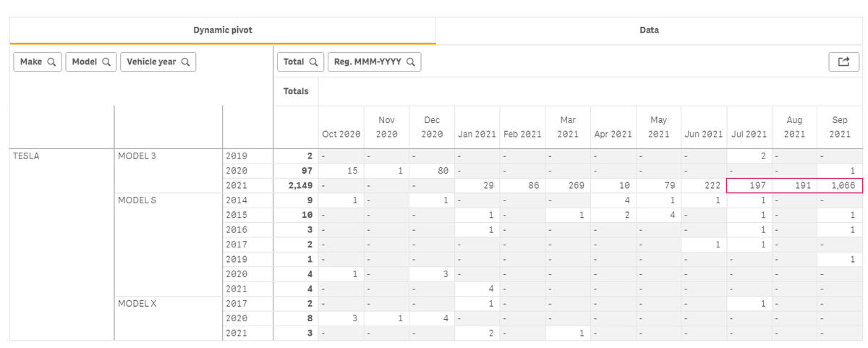Click the 197 value in Jul 2021
The height and width of the screenshot is (348, 868).
click(x=749, y=185)
